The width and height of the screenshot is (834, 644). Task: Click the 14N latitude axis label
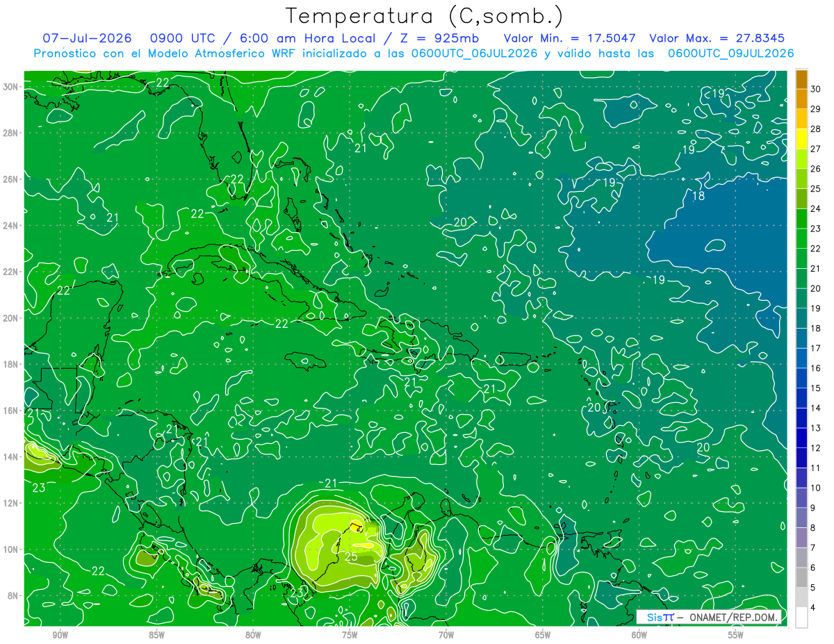click(x=11, y=457)
